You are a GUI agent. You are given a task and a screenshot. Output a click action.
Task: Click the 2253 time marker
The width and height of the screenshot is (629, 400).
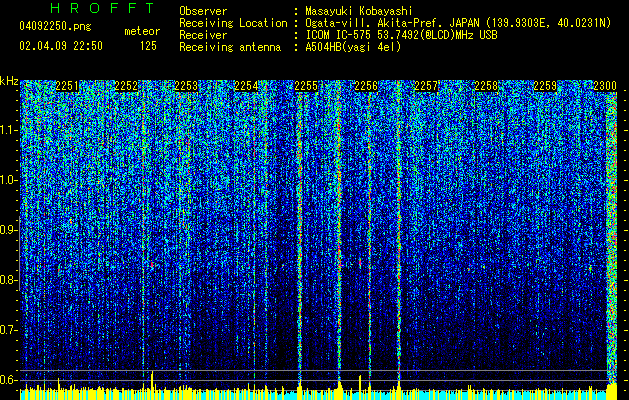pos(187,86)
